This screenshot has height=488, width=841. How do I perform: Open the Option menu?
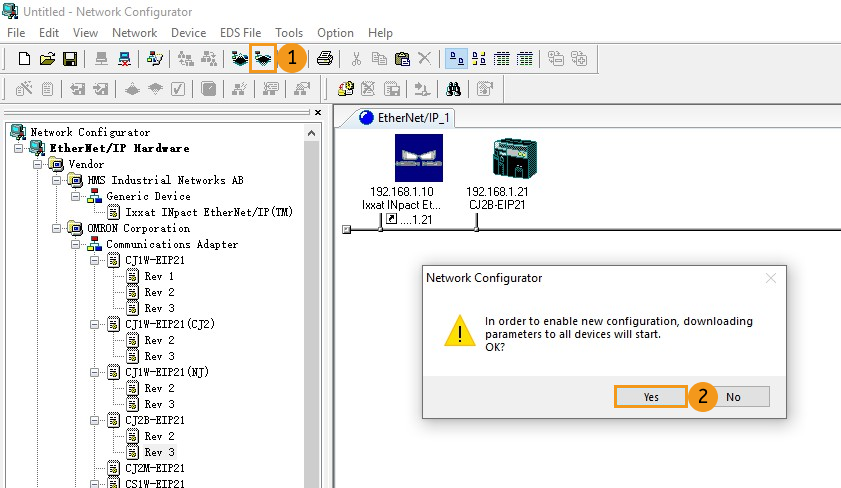[x=335, y=33]
